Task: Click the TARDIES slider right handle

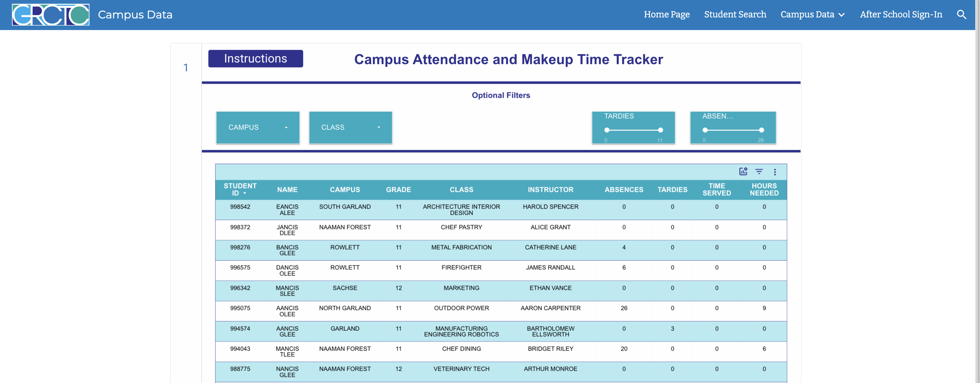Action: (x=660, y=130)
